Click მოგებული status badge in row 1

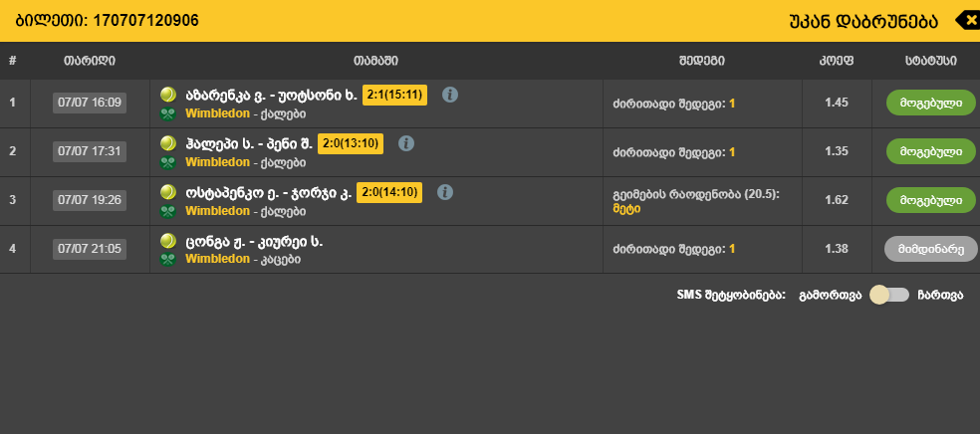click(x=930, y=103)
